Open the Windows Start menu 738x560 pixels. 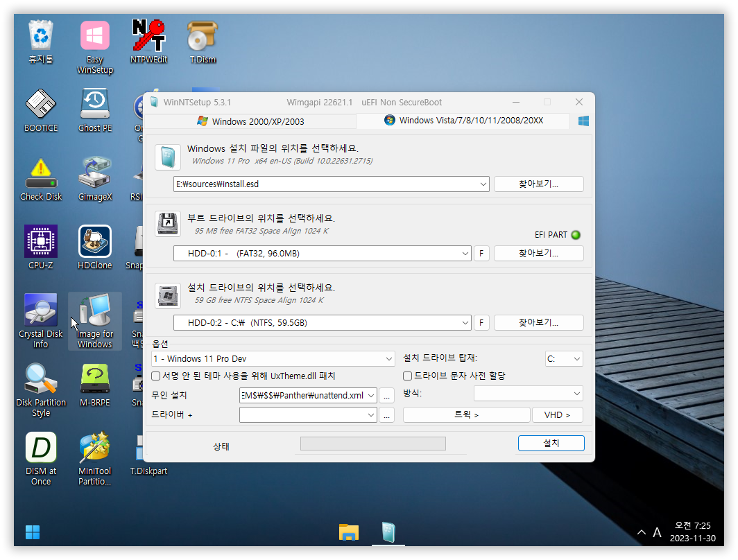tap(33, 532)
